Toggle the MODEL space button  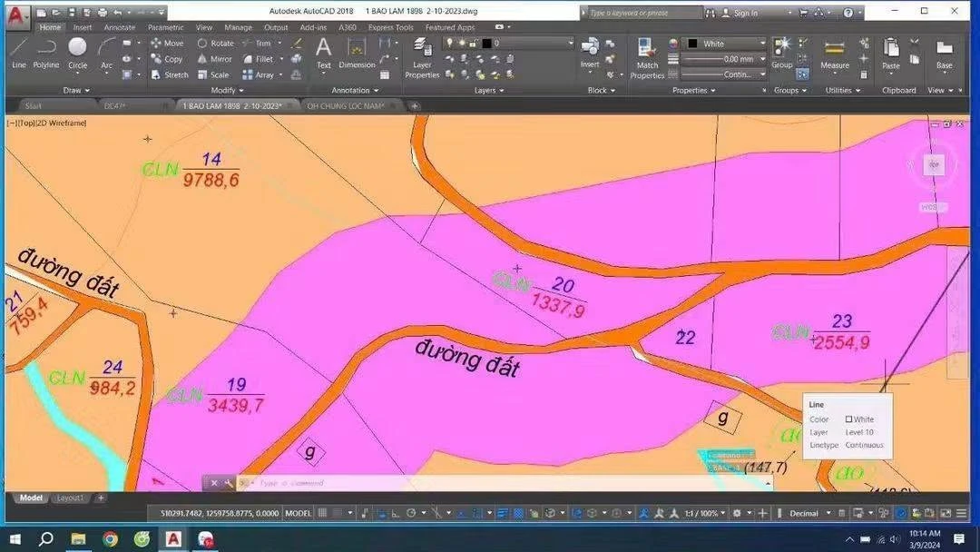tap(299, 513)
